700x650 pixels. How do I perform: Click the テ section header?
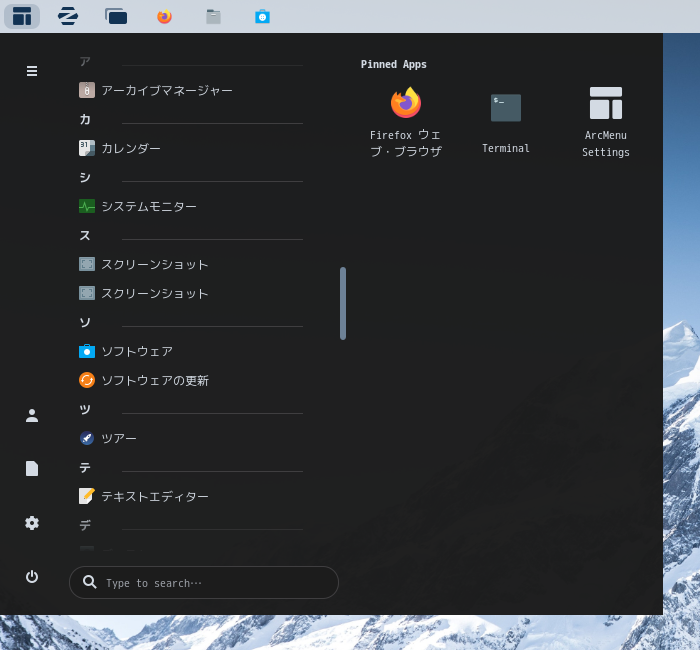point(85,467)
